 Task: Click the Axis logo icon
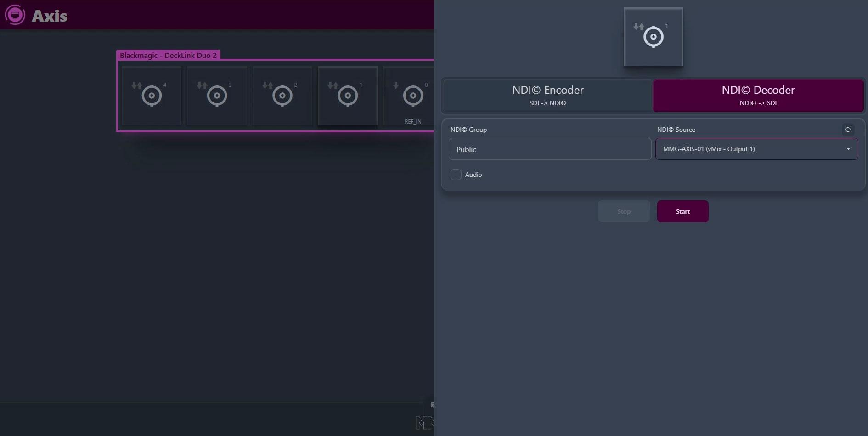tap(15, 15)
